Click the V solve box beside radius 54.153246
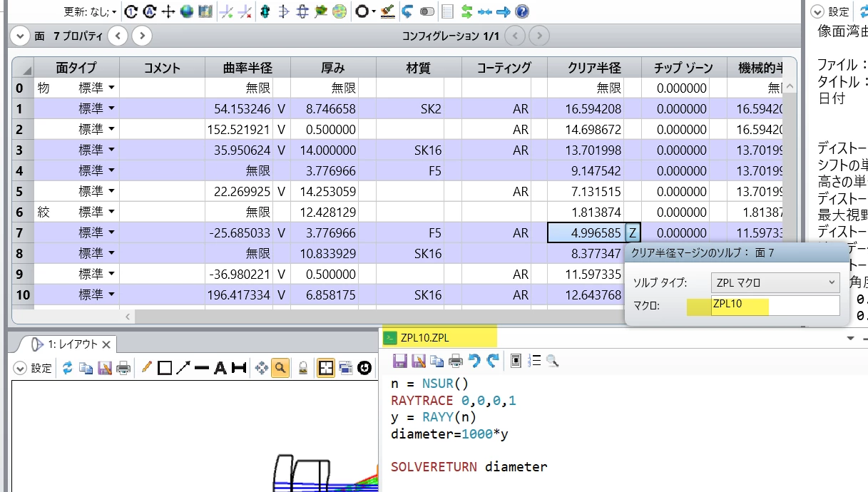The image size is (868, 492). coord(282,108)
